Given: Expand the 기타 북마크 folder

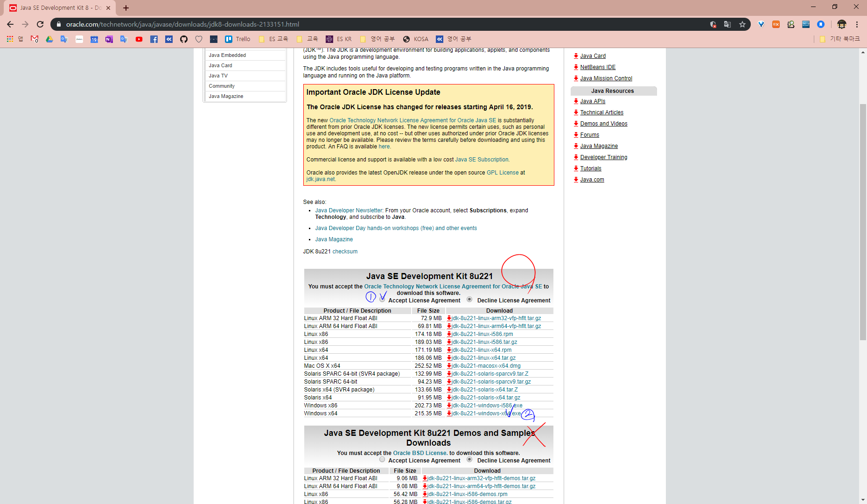Looking at the screenshot, I should pos(840,39).
